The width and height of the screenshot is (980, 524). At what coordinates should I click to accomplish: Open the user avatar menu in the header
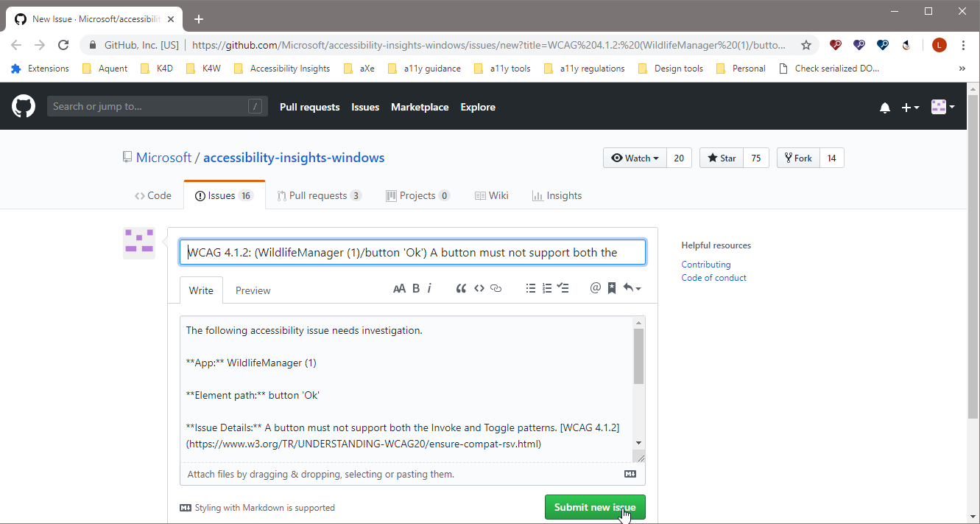coord(943,107)
